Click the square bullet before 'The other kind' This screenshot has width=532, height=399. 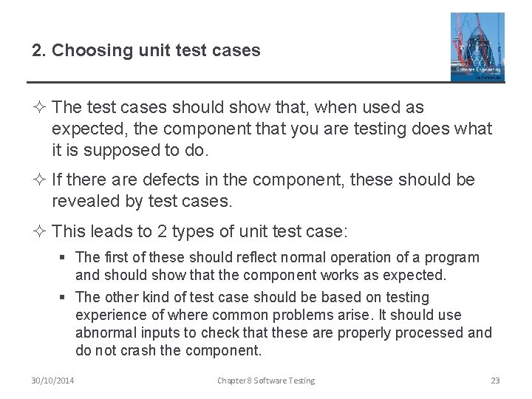(x=62, y=297)
